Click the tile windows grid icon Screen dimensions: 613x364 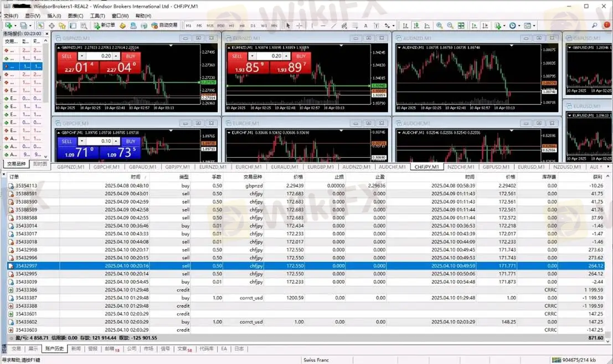coord(461,25)
